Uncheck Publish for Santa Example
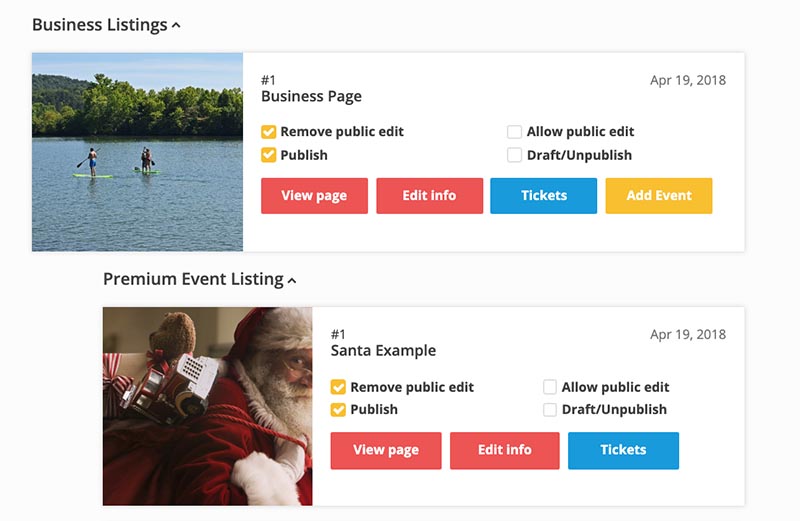 pos(338,409)
